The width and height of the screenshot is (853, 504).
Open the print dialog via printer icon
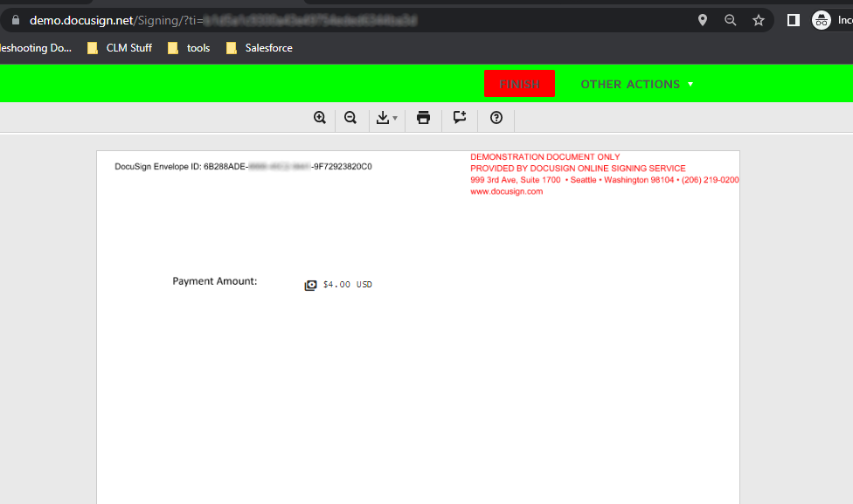(x=423, y=117)
